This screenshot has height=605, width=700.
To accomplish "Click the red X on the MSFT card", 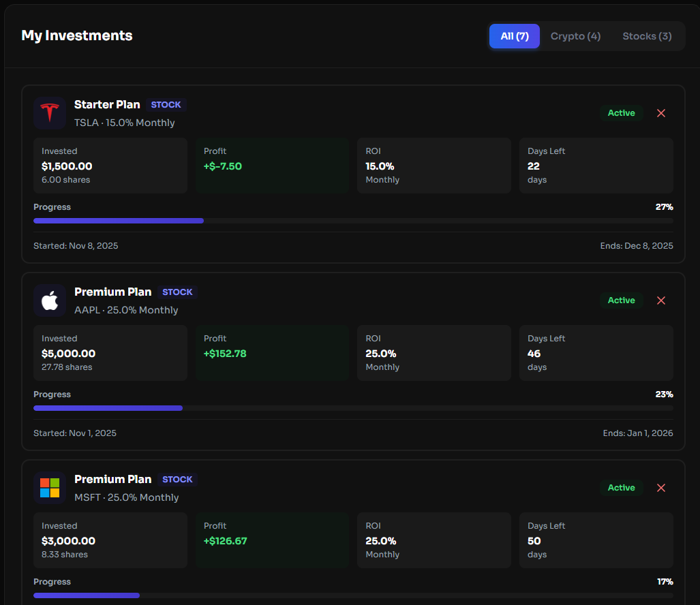I will click(x=660, y=487).
